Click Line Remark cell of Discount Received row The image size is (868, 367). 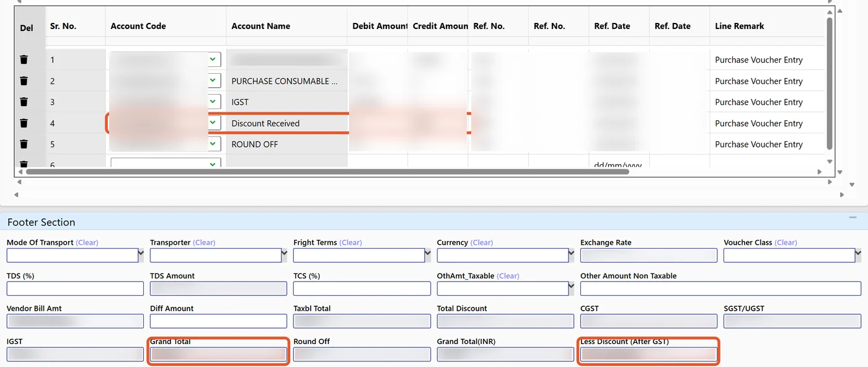coord(767,123)
